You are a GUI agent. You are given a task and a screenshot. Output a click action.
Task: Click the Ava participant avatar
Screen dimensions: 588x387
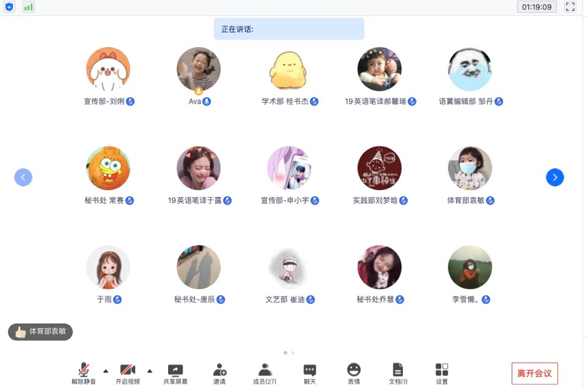click(199, 69)
